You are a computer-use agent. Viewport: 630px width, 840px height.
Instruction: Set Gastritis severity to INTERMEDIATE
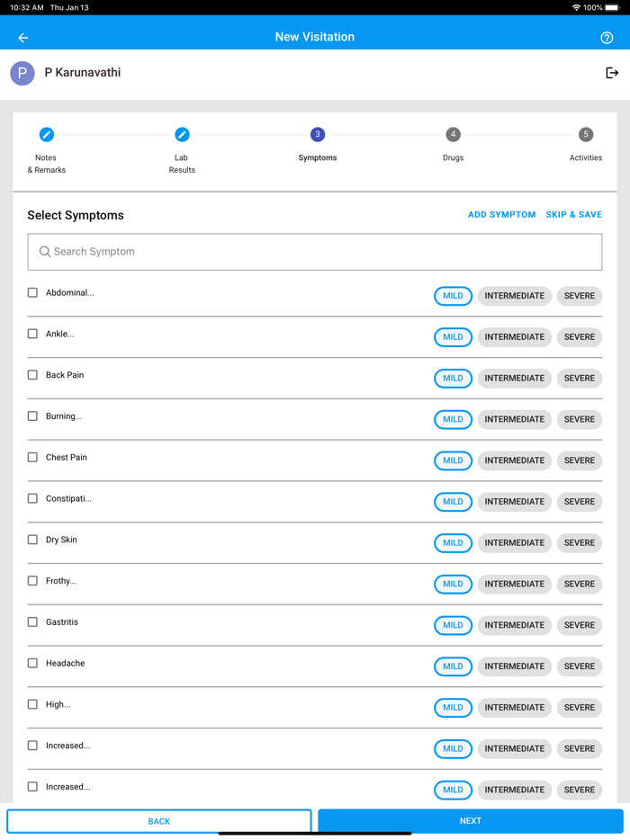tap(514, 625)
